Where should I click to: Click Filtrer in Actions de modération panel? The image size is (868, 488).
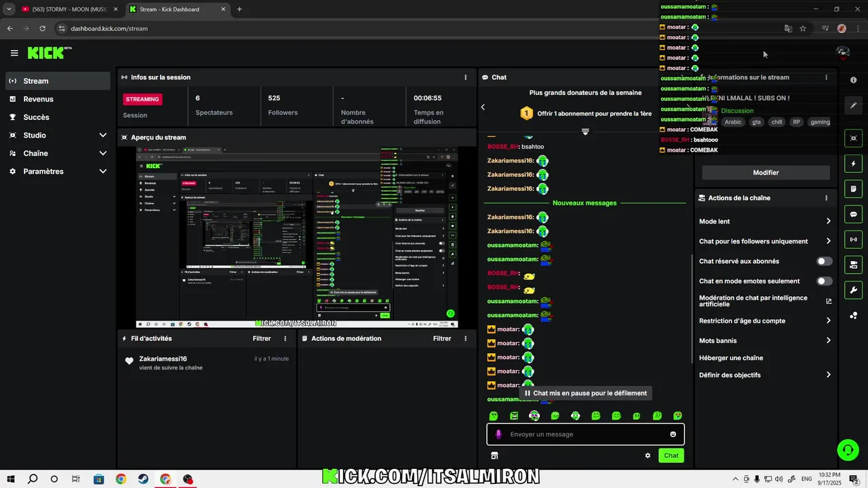point(442,338)
